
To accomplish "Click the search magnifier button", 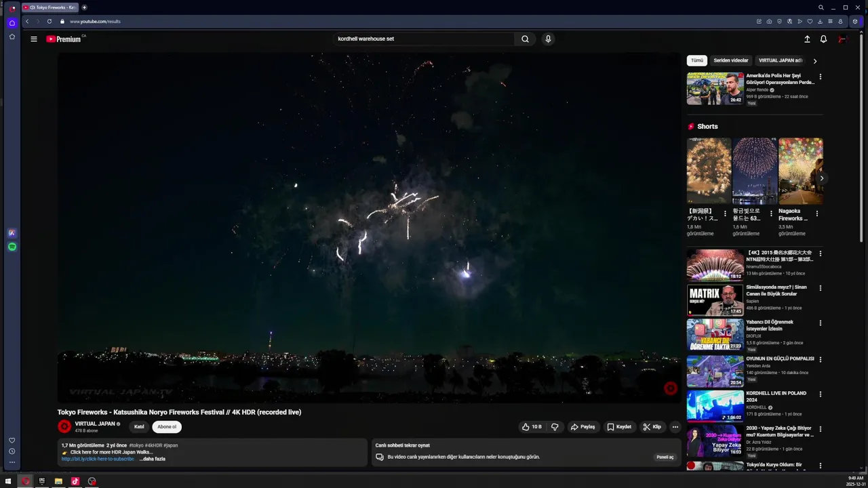I will [x=525, y=39].
